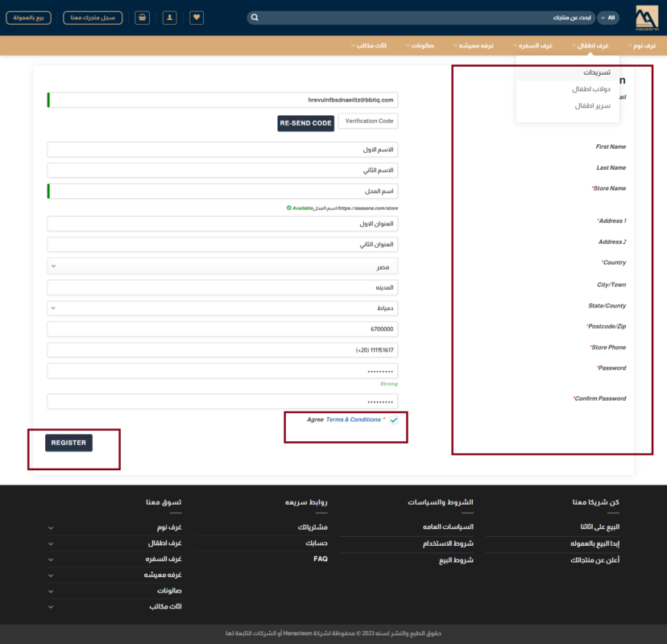This screenshot has width=667, height=644.
Task: Open the FAQ footer link
Action: [x=321, y=559]
